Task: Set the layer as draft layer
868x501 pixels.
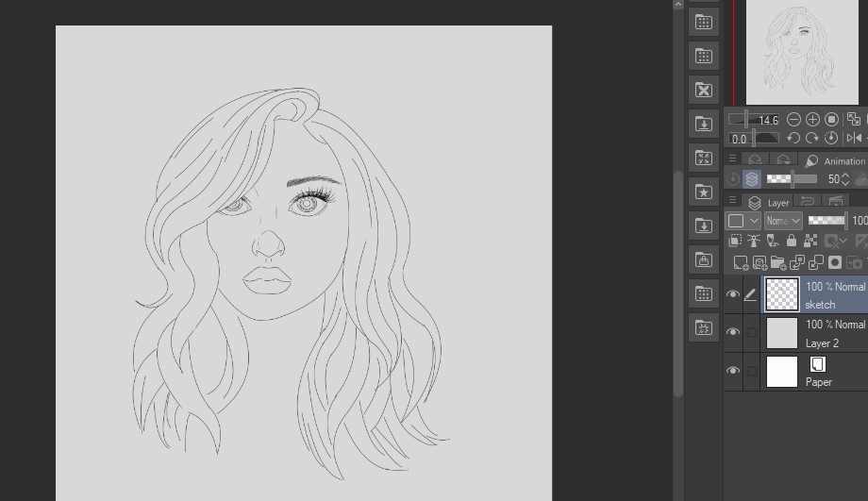Action: point(772,241)
